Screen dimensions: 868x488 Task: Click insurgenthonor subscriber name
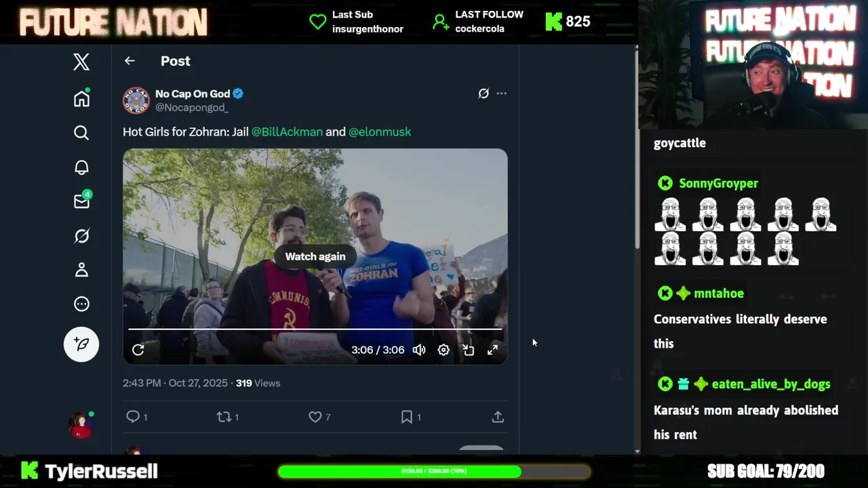[x=368, y=29]
